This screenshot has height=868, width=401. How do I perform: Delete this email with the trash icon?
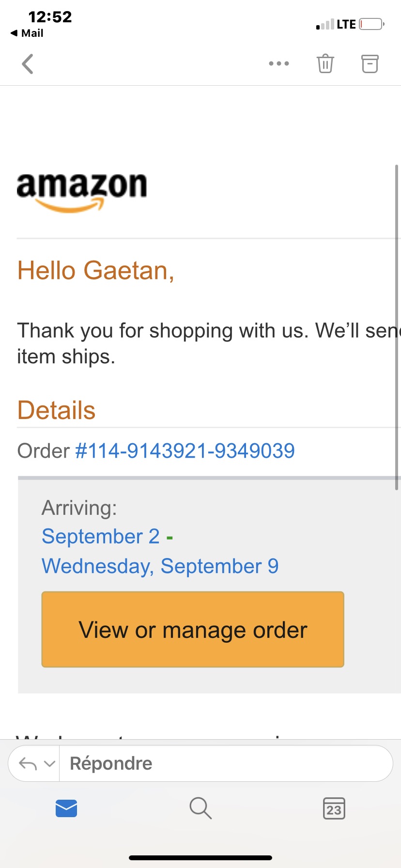[325, 63]
